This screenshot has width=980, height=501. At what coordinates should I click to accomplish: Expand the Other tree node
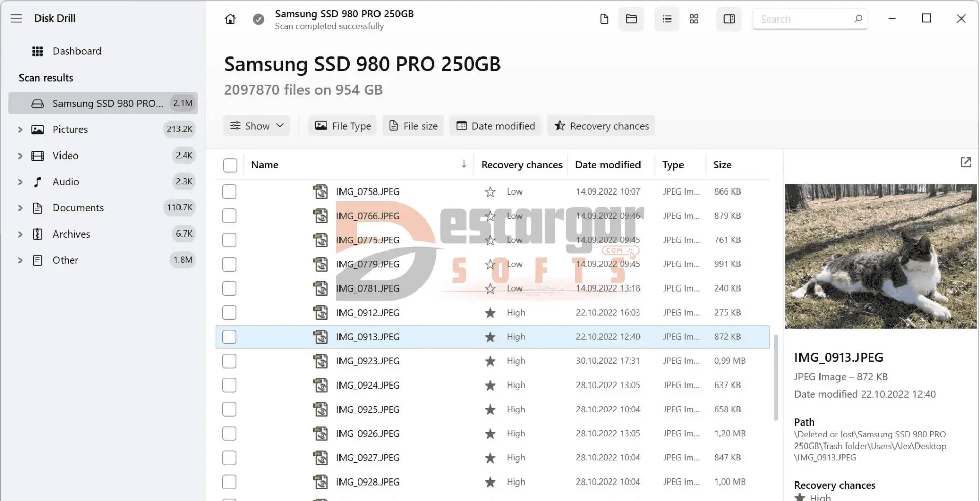(x=20, y=260)
